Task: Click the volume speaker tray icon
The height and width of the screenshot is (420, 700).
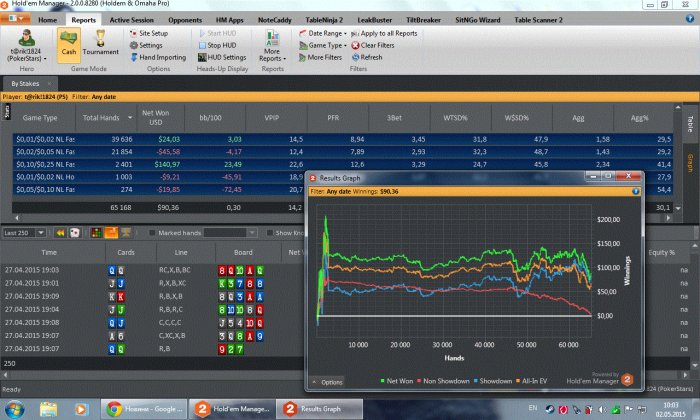Action: point(602,409)
